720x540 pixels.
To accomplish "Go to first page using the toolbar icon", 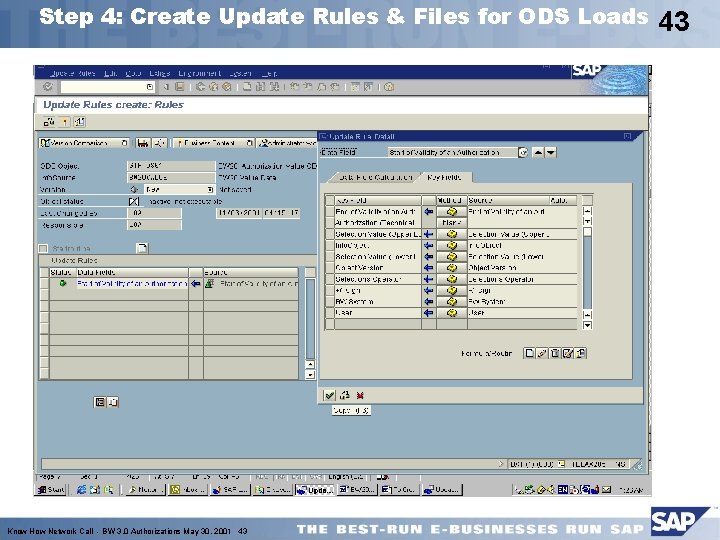I will (x=294, y=87).
